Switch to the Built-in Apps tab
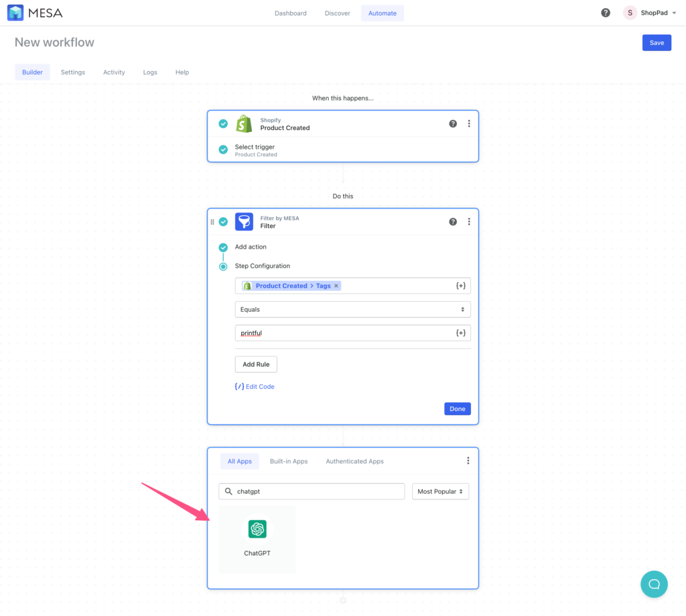This screenshot has height=616, width=686. 289,461
